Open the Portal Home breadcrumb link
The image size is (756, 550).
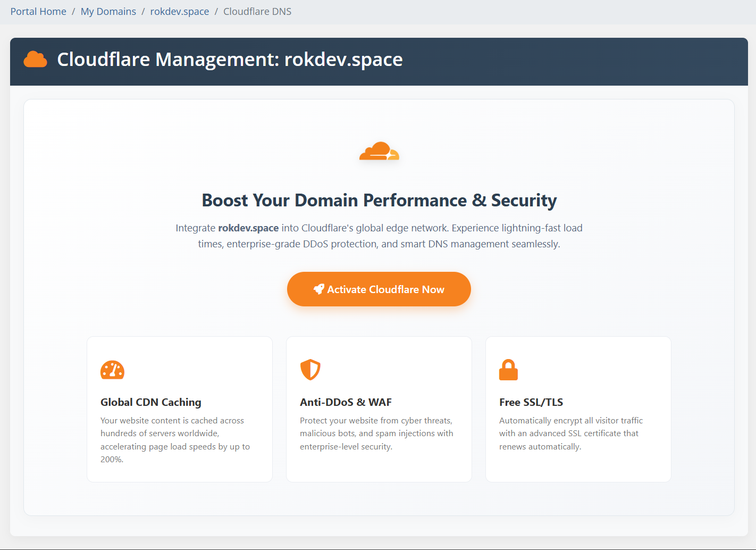click(38, 11)
